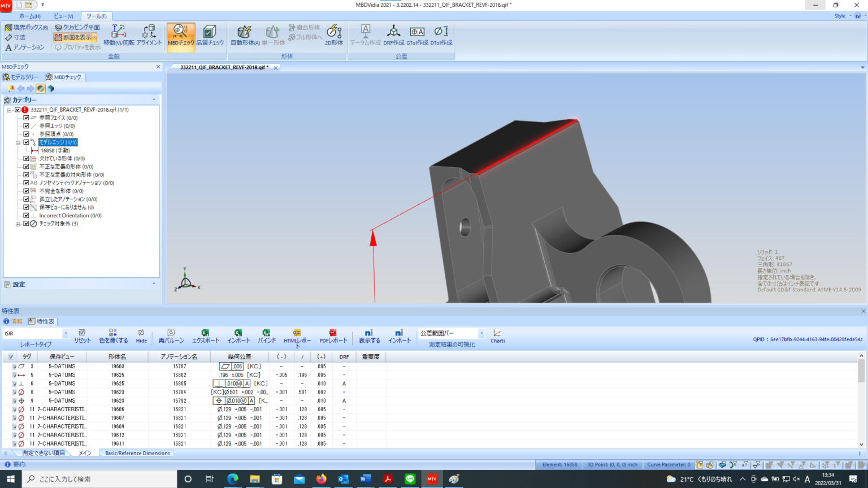Uncheck the 参照フェイス (0/0) checkbox

tap(26, 118)
